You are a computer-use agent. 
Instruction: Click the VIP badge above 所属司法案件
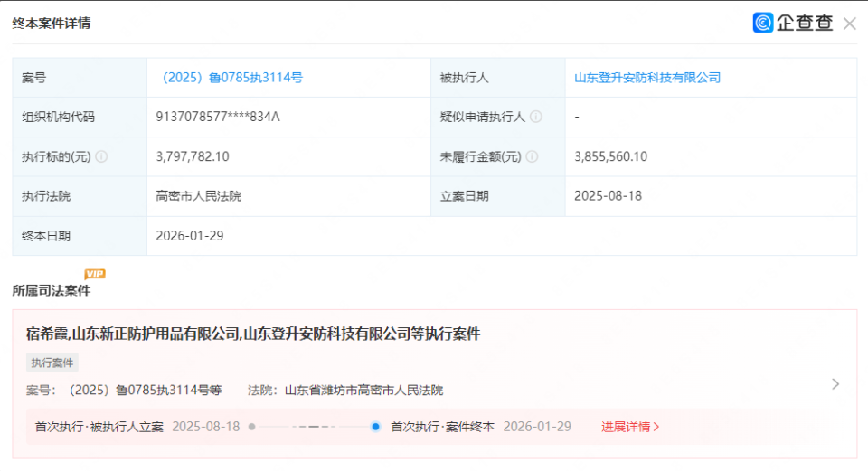click(x=95, y=274)
